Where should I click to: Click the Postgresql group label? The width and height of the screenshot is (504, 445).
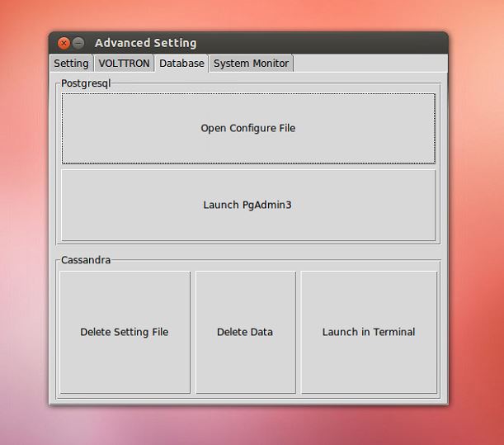click(x=86, y=83)
